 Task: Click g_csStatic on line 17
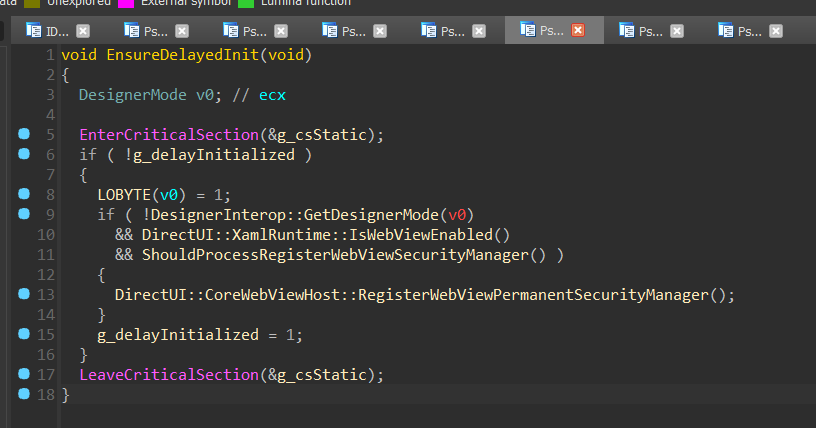coord(322,375)
